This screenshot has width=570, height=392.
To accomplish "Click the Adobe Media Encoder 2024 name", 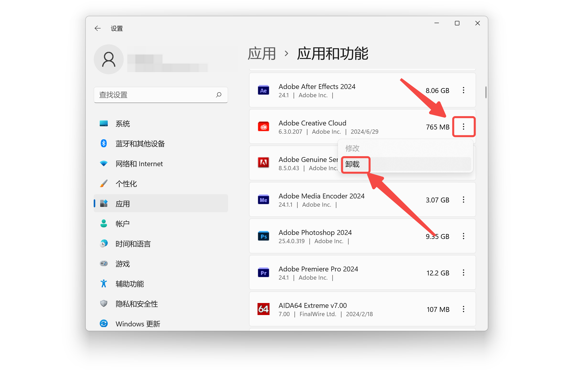I will coord(321,196).
